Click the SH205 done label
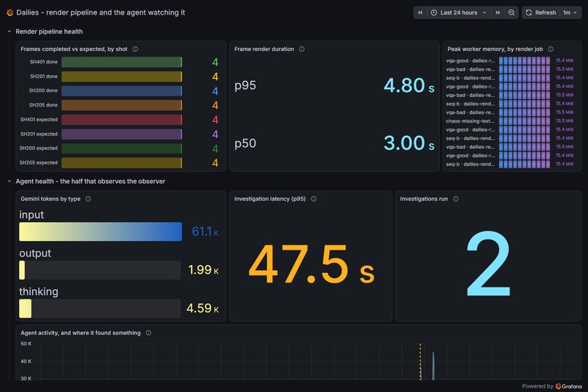This screenshot has width=588, height=392. pyautogui.click(x=43, y=105)
